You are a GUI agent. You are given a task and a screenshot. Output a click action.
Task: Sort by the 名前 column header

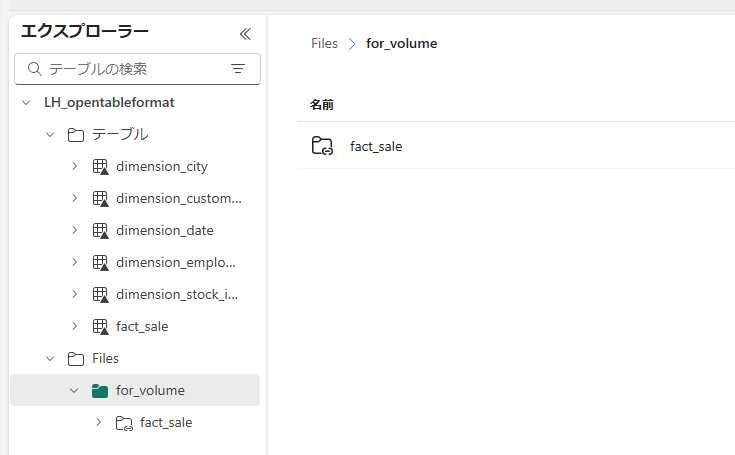[x=322, y=105]
